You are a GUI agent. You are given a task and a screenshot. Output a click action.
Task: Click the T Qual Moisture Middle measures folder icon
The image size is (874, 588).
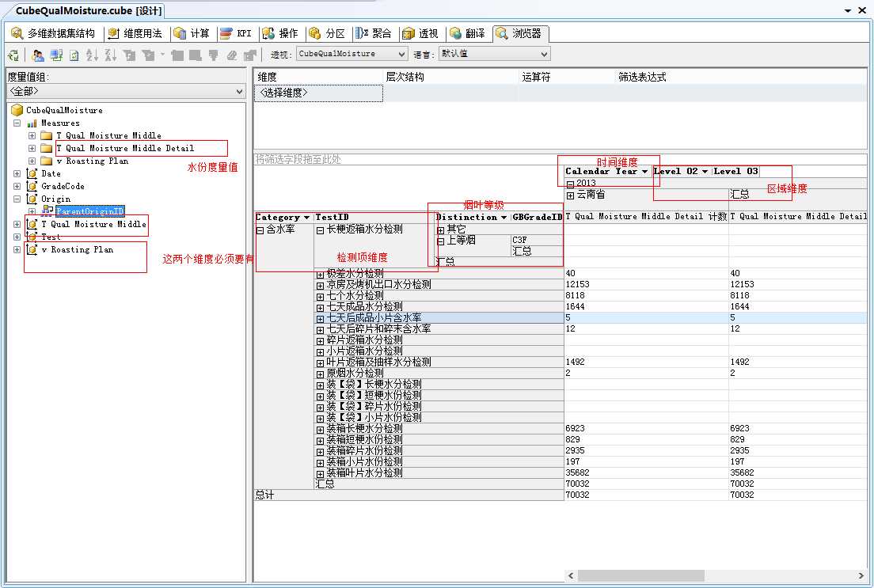click(47, 135)
